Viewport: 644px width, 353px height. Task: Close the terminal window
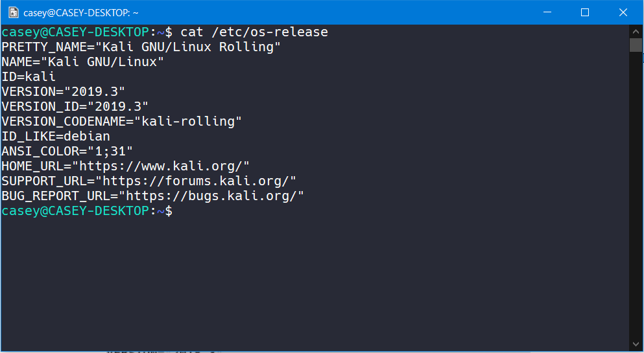tap(623, 12)
